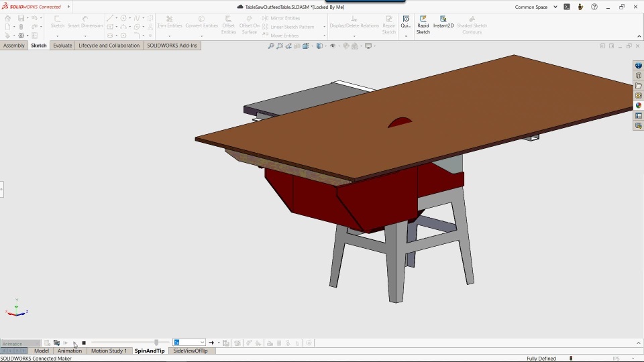Open the Help question mark icon
Image resolution: width=644 pixels, height=362 pixels.
[594, 7]
